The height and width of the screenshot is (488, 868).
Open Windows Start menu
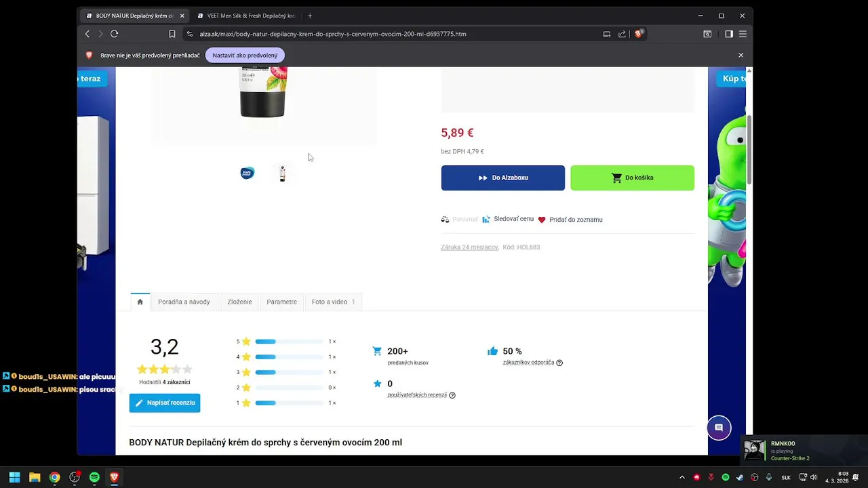(14, 477)
